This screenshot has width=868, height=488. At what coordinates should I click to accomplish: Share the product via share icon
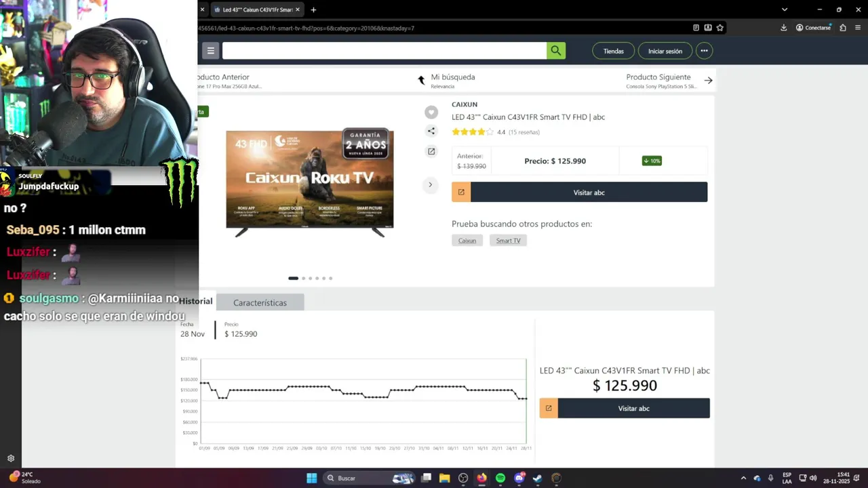coord(431,131)
